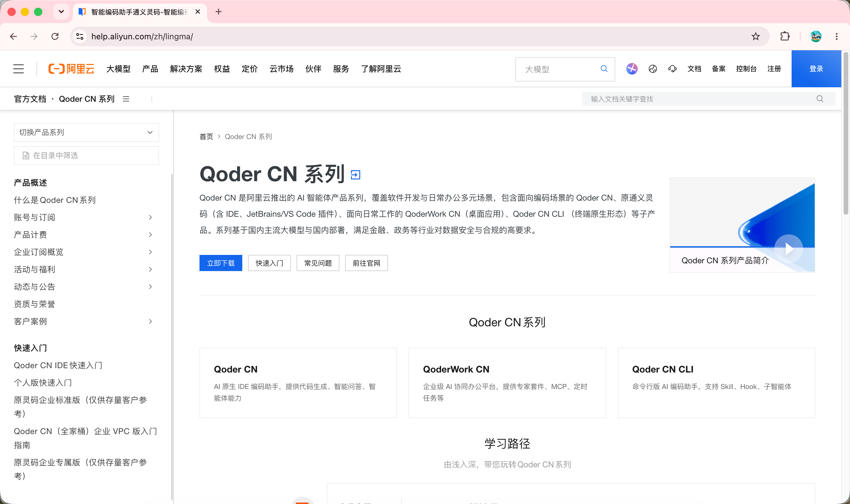Click the browser forward arrow
Image resolution: width=850 pixels, height=504 pixels.
pyautogui.click(x=34, y=36)
